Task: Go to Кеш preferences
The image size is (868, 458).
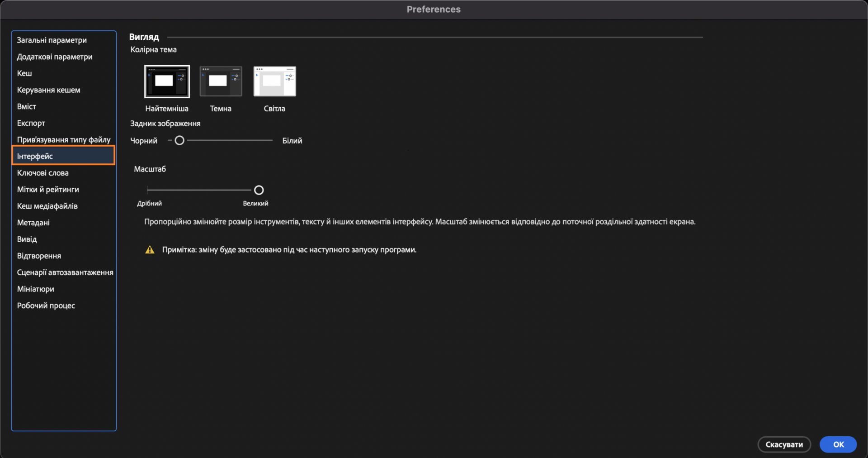Action: coord(64,73)
